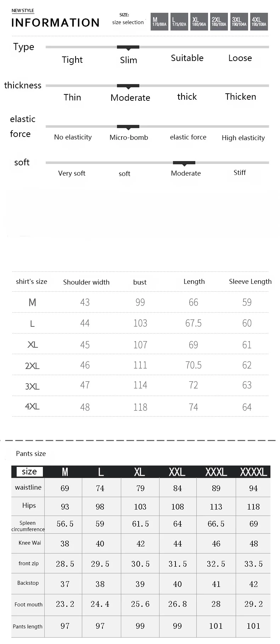Screen dimensions: 280x644
Task: Choose the 4XL 195/108A size box
Action: tap(259, 22)
